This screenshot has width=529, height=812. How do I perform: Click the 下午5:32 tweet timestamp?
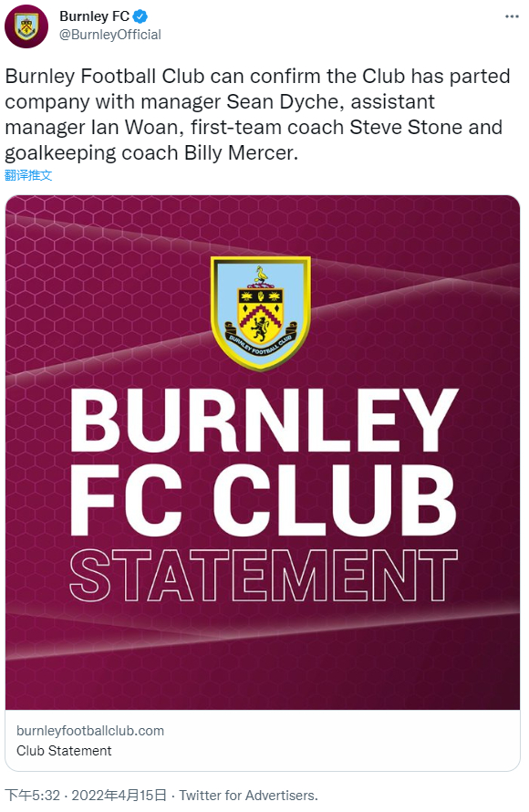pyautogui.click(x=33, y=796)
